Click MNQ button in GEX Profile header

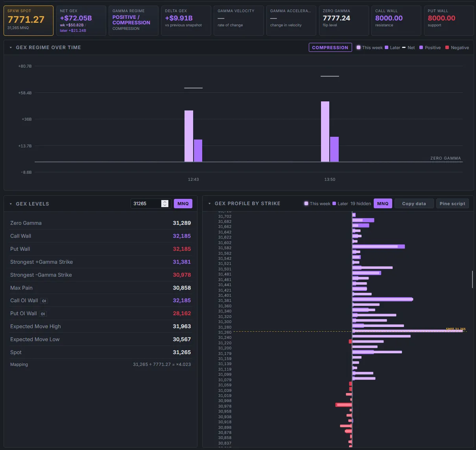(383, 204)
